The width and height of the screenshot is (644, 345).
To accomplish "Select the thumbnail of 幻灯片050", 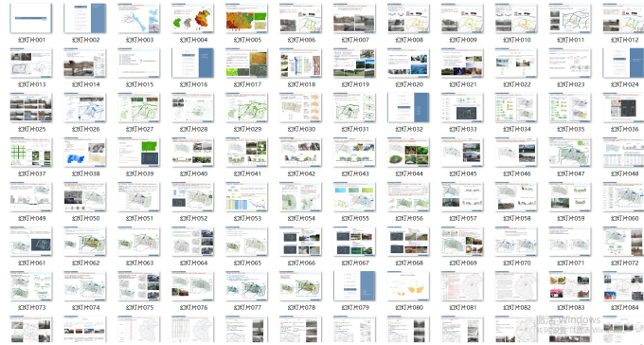I will 85,196.
